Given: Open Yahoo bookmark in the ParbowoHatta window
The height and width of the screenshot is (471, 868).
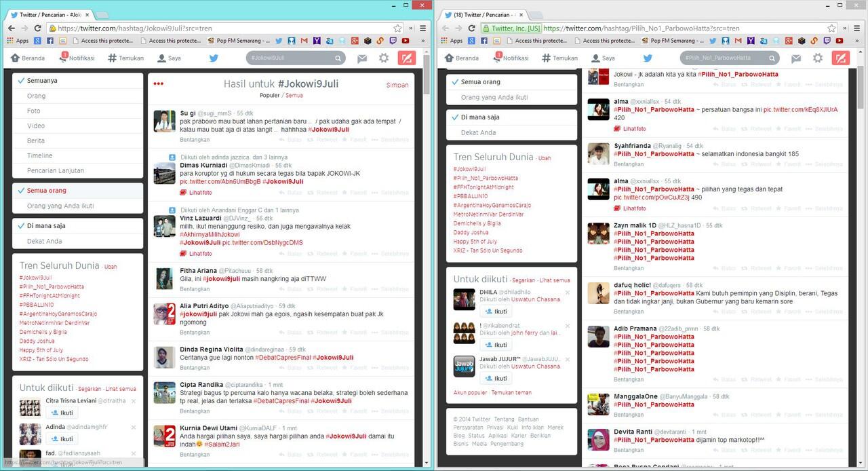Looking at the screenshot, I should (x=751, y=41).
